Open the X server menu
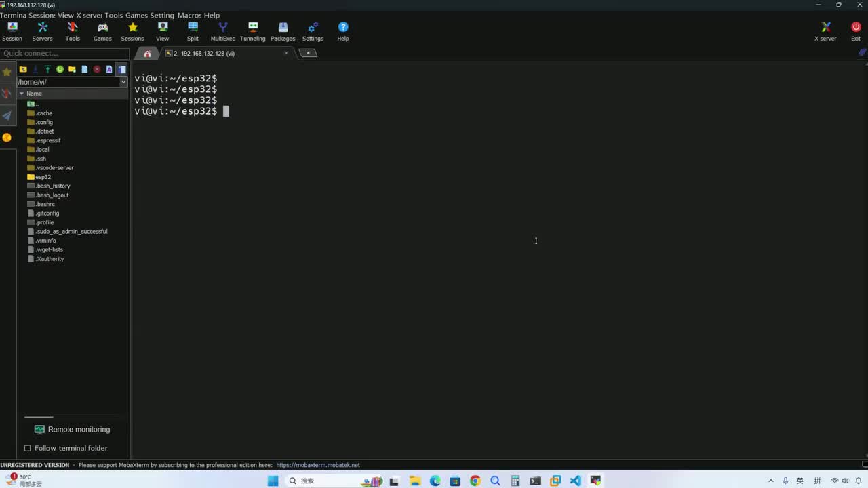This screenshot has width=868, height=488. [89, 15]
